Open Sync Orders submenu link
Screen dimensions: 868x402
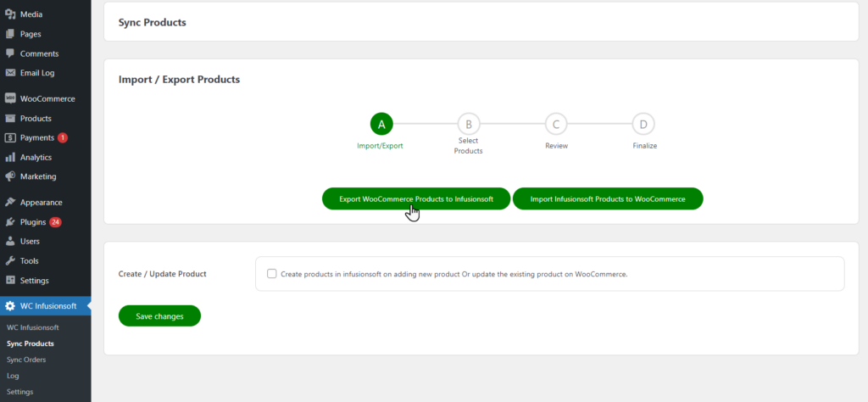pos(26,360)
